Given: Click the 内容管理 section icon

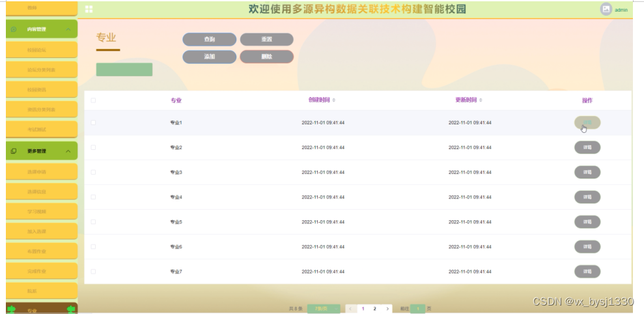Looking at the screenshot, I should [14, 29].
